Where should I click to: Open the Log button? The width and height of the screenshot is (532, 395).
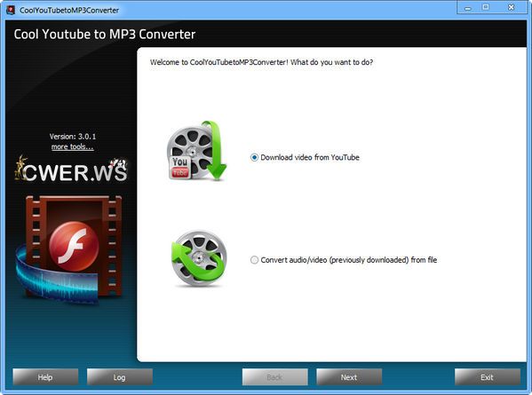point(119,377)
